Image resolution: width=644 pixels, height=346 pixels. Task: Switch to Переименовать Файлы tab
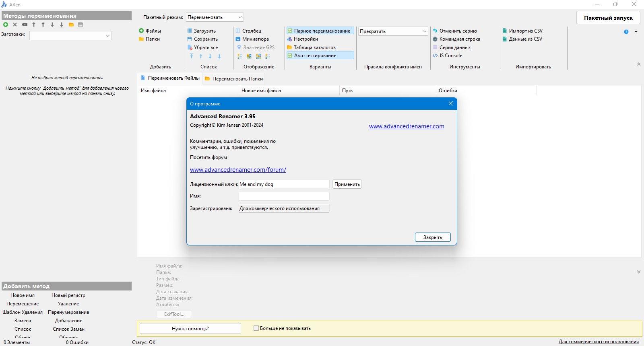pyautogui.click(x=170, y=78)
